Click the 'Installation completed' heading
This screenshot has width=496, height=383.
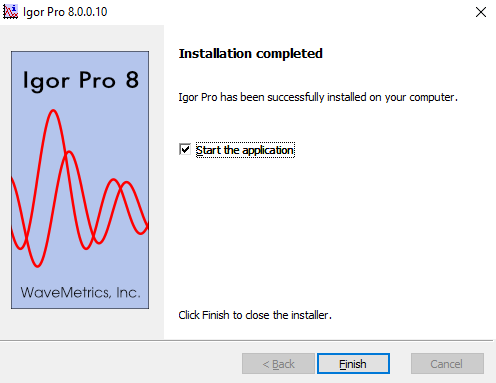coord(251,54)
